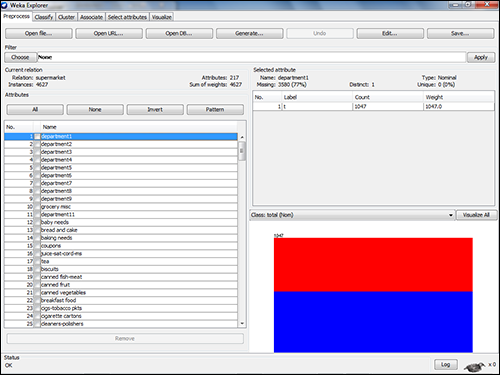
Task: Open the Log button
Action: coord(446,364)
